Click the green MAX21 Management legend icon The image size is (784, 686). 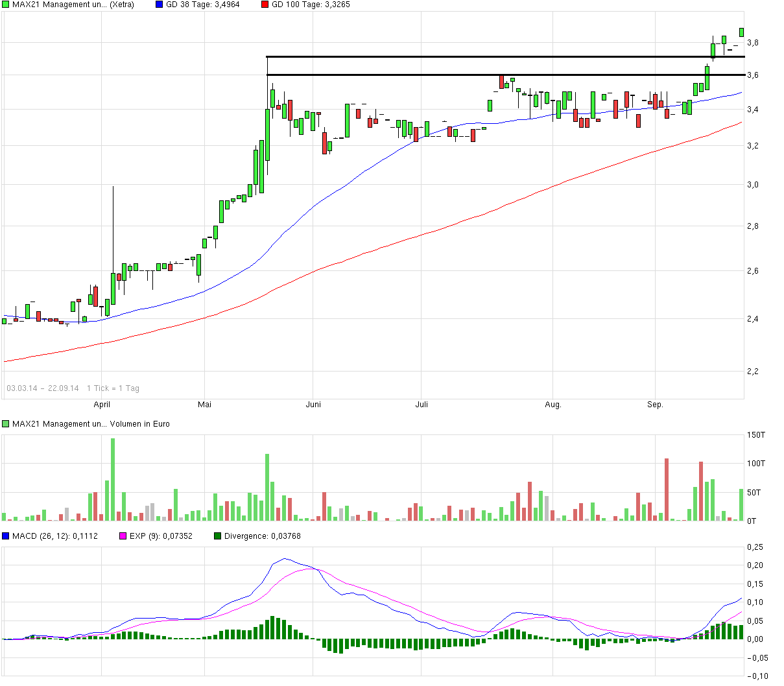click(5, 5)
